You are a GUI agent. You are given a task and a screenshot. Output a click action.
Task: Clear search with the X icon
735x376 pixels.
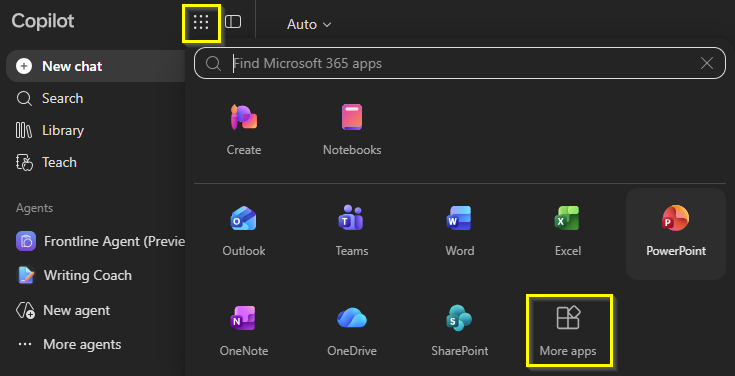pos(706,63)
